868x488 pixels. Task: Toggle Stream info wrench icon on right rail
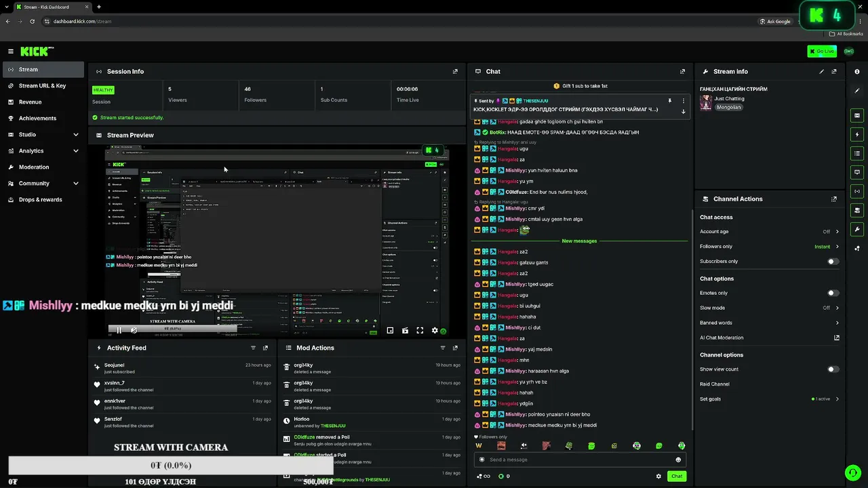[x=857, y=229]
